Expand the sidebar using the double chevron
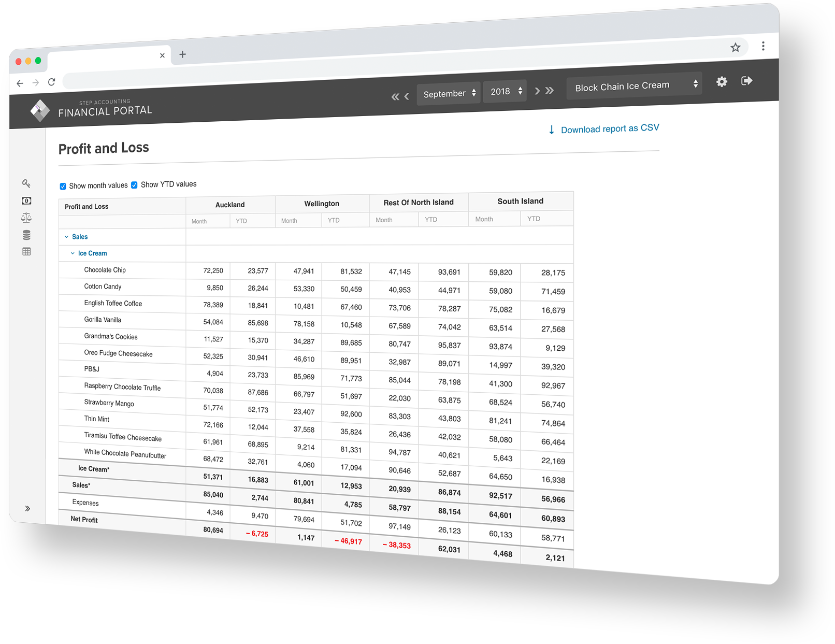 point(27,508)
